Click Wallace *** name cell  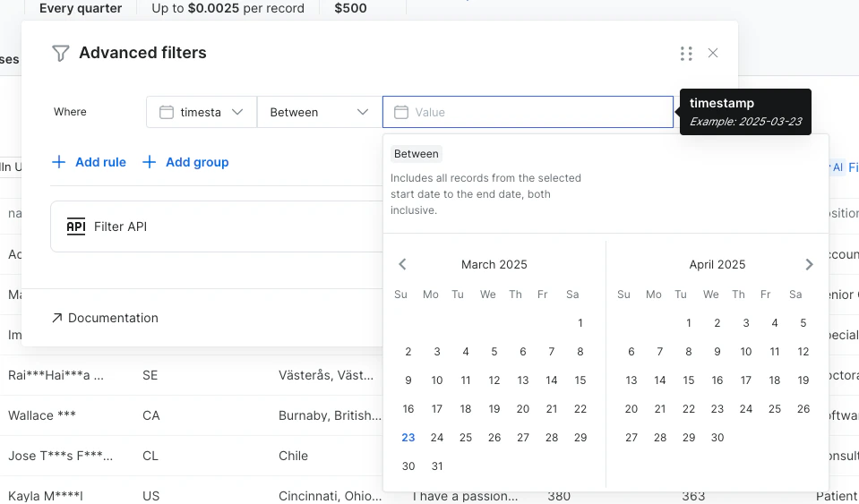(x=42, y=415)
